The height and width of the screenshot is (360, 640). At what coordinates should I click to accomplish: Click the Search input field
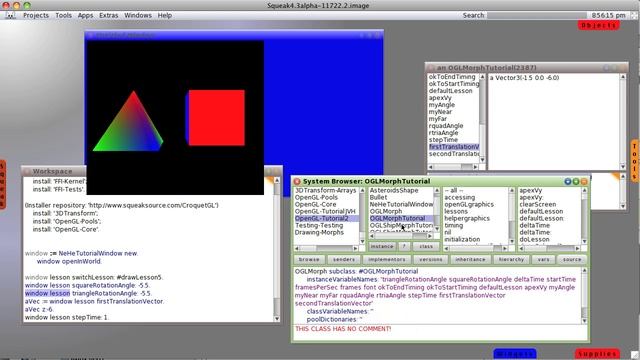(x=536, y=15)
